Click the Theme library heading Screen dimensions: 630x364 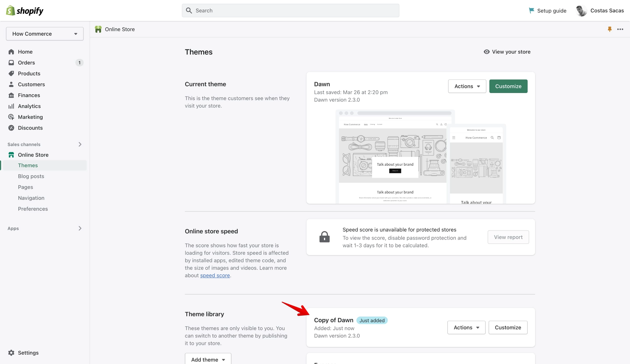pos(205,314)
